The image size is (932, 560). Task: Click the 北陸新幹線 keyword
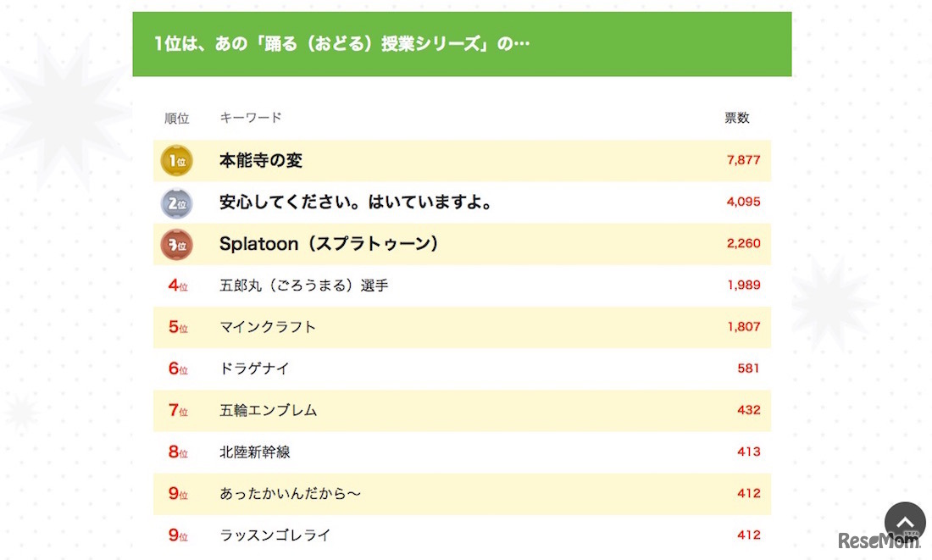pyautogui.click(x=256, y=452)
